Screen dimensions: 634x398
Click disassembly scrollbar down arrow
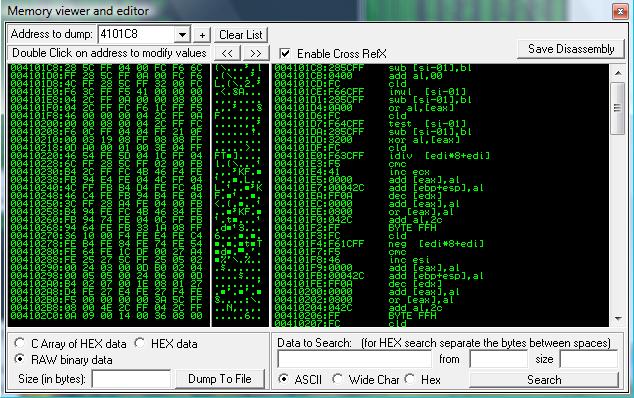pyautogui.click(x=618, y=319)
